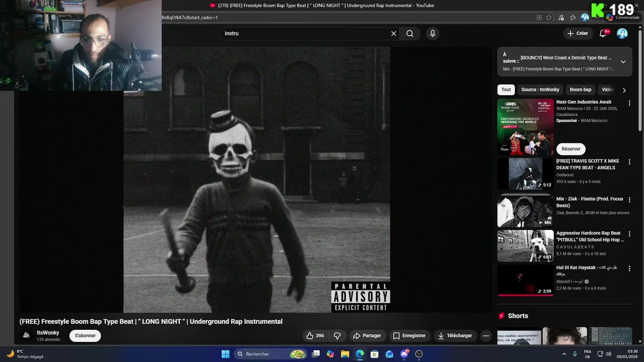Open OBS Studio from the taskbar
This screenshot has height=362, width=644.
coord(419,354)
